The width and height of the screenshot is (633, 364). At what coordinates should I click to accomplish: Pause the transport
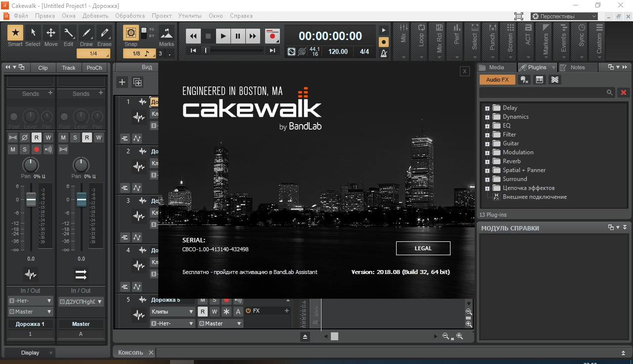point(238,36)
